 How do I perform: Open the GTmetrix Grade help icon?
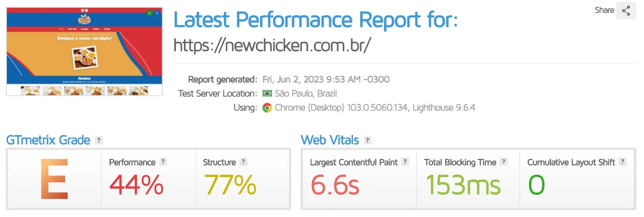click(99, 140)
